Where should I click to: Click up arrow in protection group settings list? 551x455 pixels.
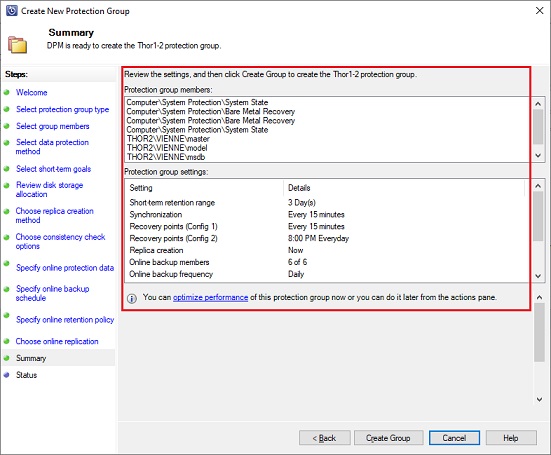click(x=538, y=186)
